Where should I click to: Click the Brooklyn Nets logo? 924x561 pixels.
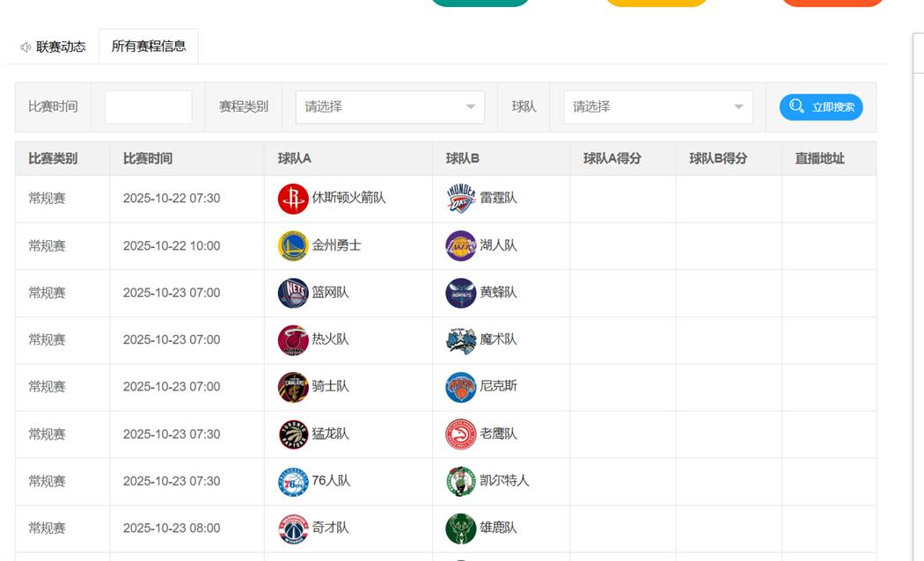click(293, 293)
